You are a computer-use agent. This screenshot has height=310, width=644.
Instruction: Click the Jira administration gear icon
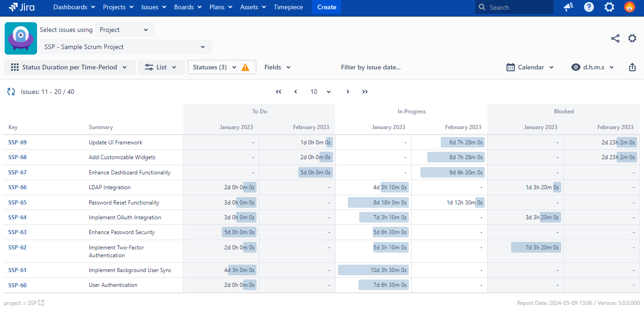tap(609, 7)
